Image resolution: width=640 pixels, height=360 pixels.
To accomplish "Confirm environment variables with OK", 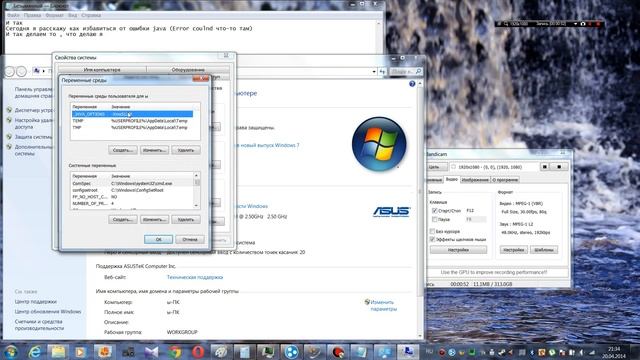I will point(158,240).
